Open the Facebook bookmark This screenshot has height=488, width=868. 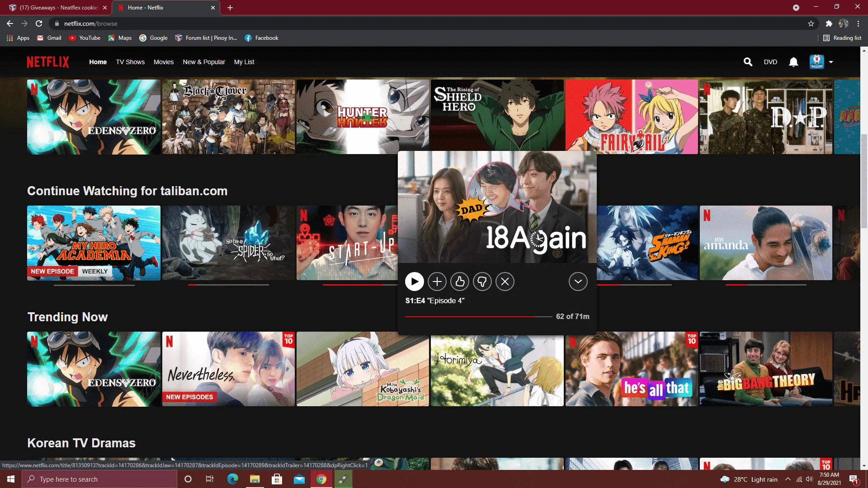tap(261, 38)
